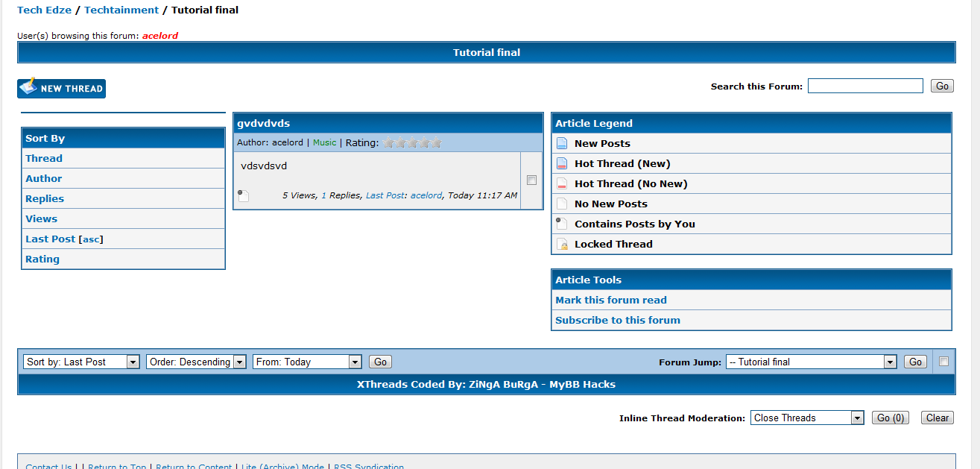Click the New Thread button icon
980x469 pixels.
[28, 88]
